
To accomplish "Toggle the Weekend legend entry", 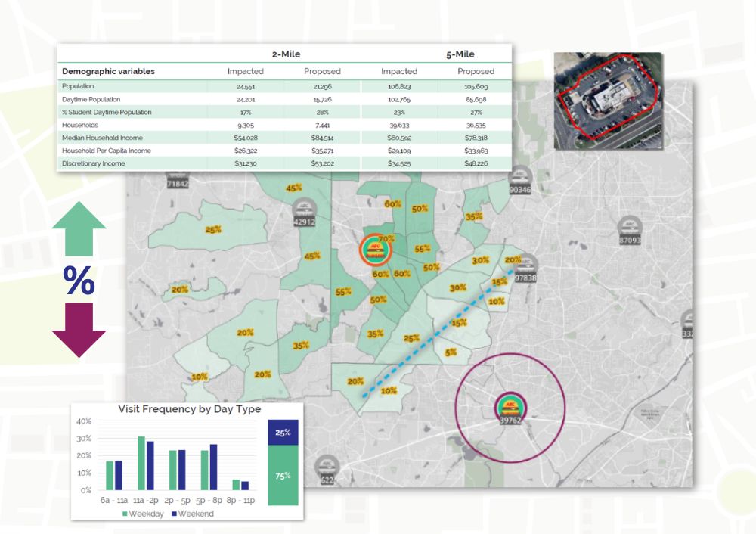I will [193, 514].
